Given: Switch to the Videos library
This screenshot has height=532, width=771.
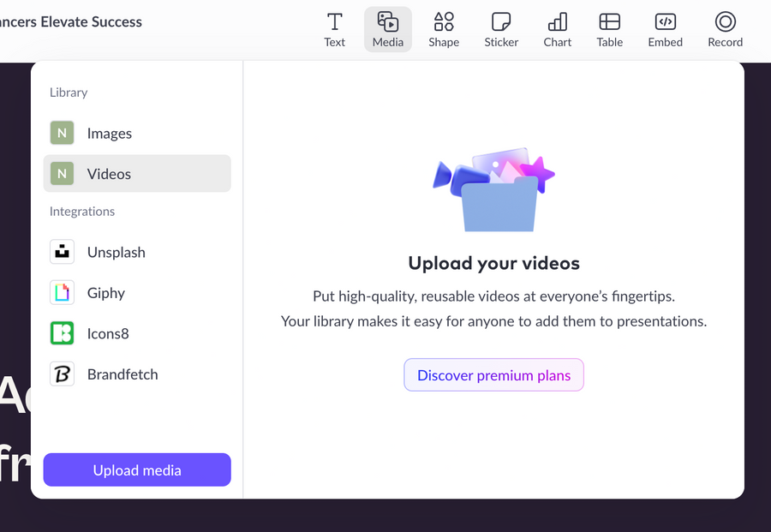Looking at the screenshot, I should click(109, 173).
